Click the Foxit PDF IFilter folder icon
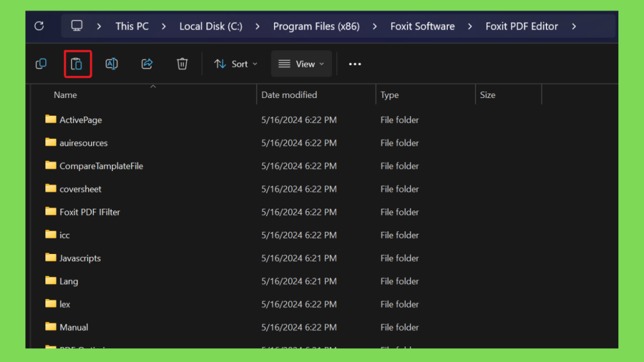This screenshot has height=362, width=644. coord(50,211)
